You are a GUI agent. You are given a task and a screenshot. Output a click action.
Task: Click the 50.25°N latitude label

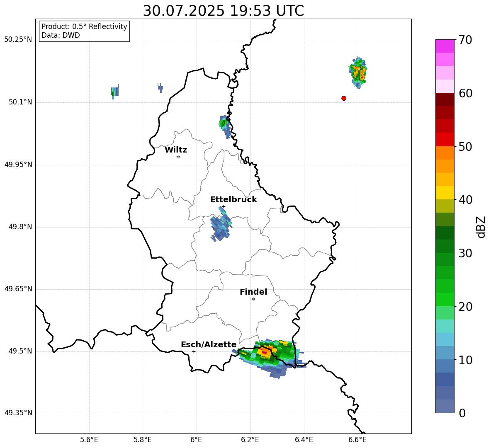coord(18,40)
